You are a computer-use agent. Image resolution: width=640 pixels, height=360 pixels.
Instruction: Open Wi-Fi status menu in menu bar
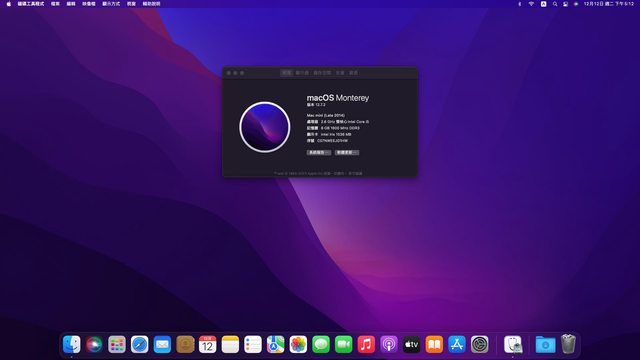click(x=531, y=4)
